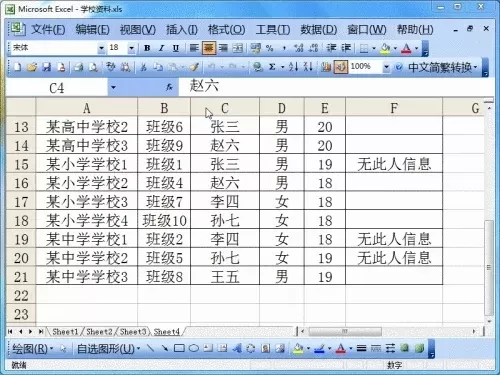
Task: Click the Format Painter brush
Action: point(194,67)
